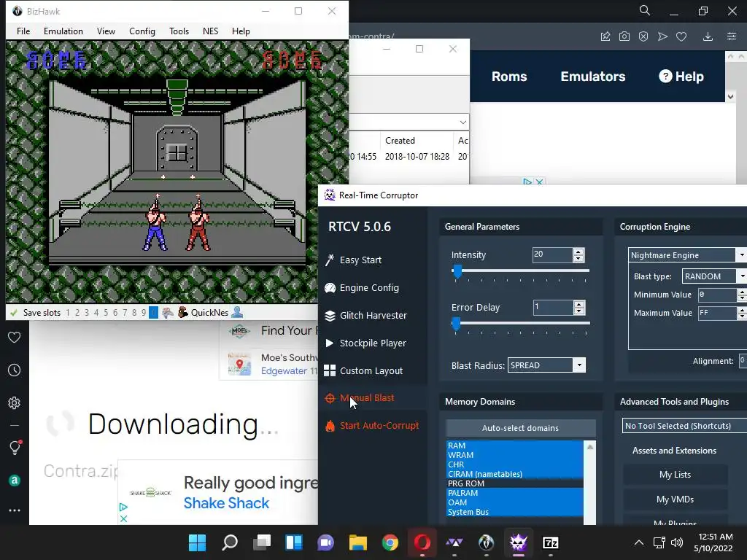Image resolution: width=747 pixels, height=560 pixels.
Task: Start Auto-Corrupt in RTCV
Action: tap(372, 426)
